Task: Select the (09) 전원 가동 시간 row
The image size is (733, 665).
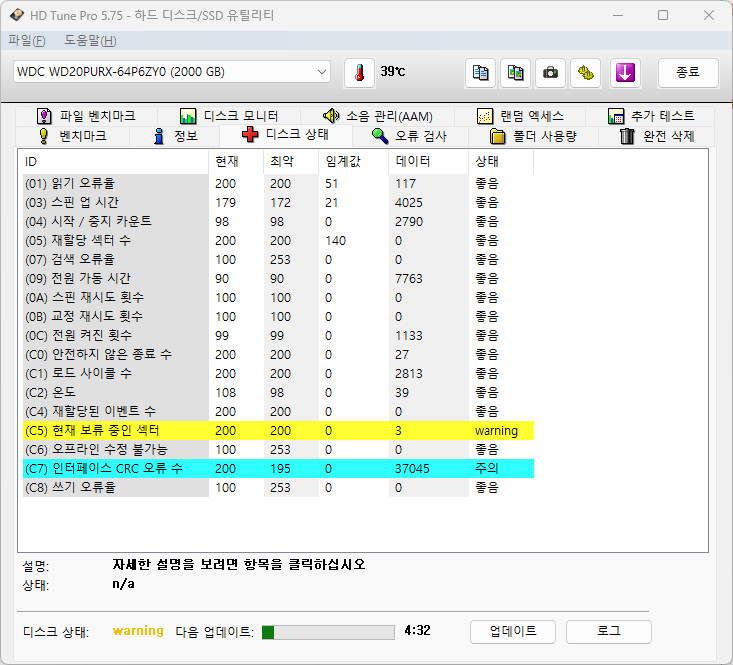Action: coord(278,278)
